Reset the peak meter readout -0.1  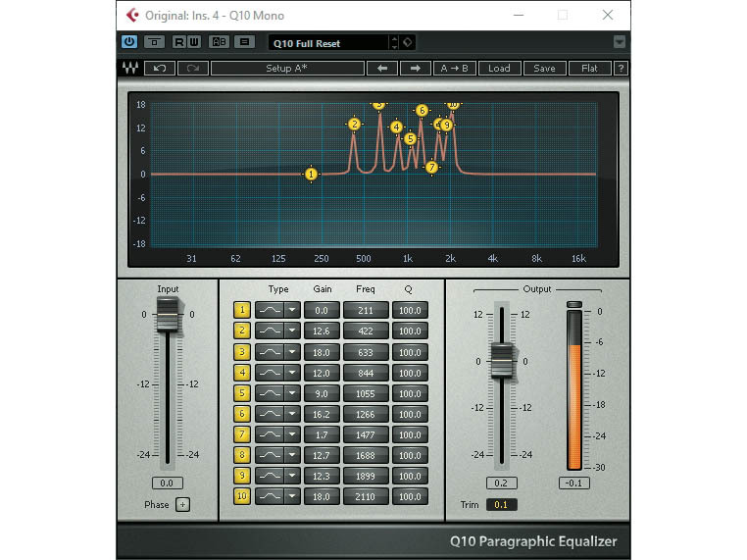[x=574, y=483]
